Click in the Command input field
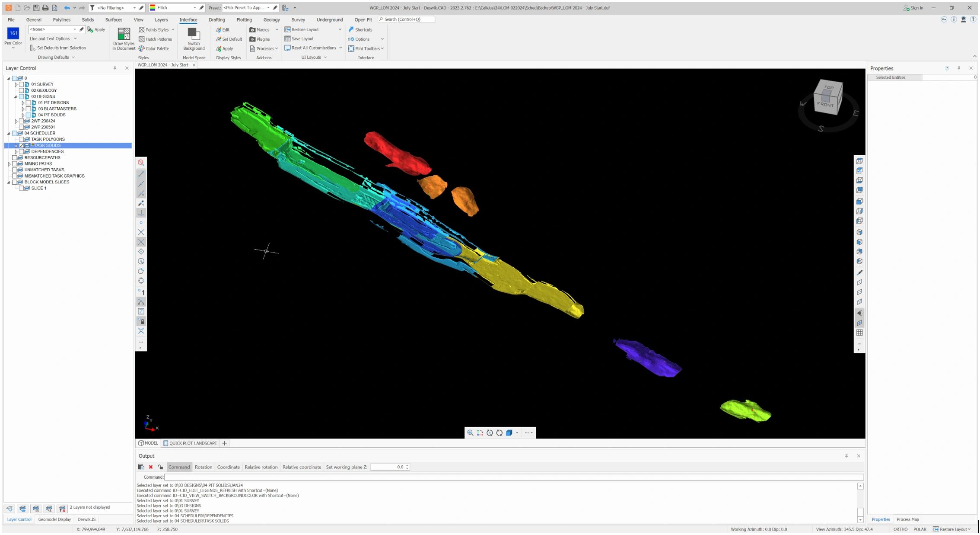 [513, 477]
